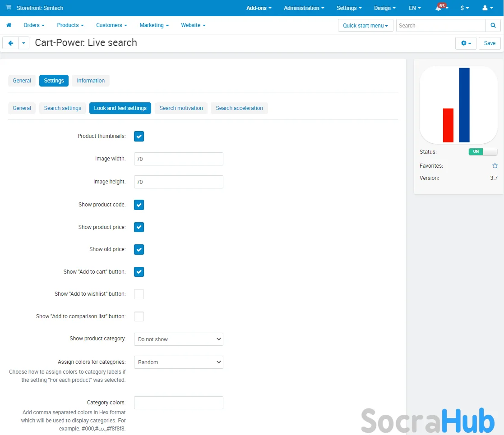Open the Marketing menu
Screen dimensions: 504x435
(154, 25)
